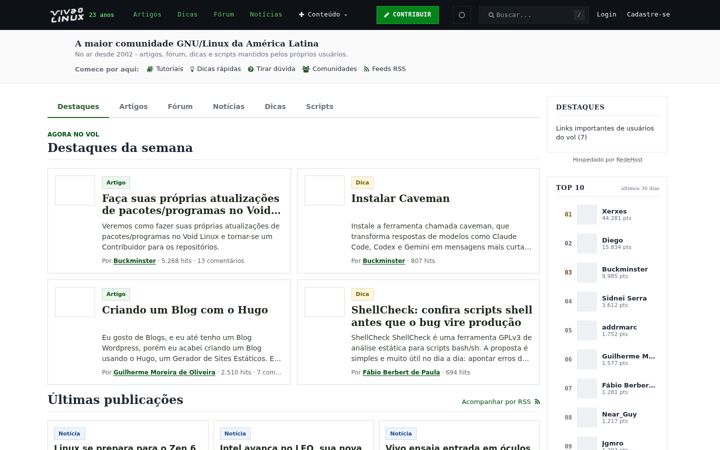This screenshot has width=720, height=450.
Task: Open Buckminster profile in Top 10
Action: 625,269
